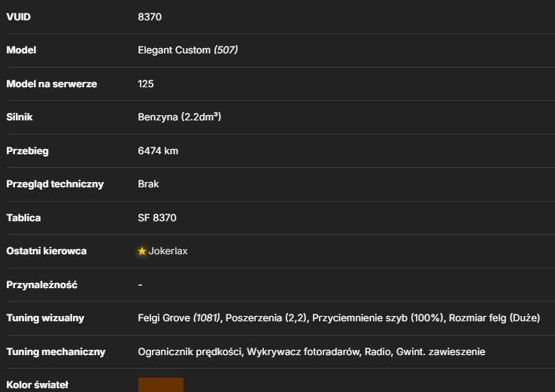Select the VUID value 8370
555x392 pixels.
coord(150,17)
